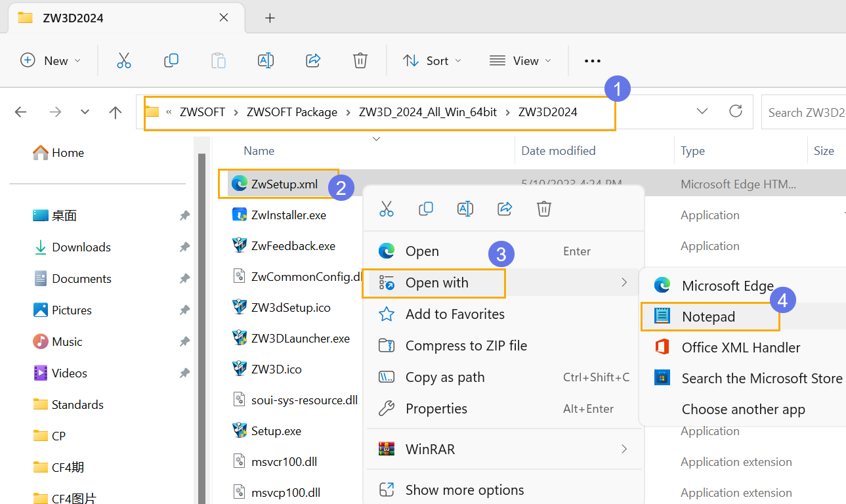Click the Cut icon in the toolbar
Viewport: 846px width, 504px height.
click(x=124, y=60)
